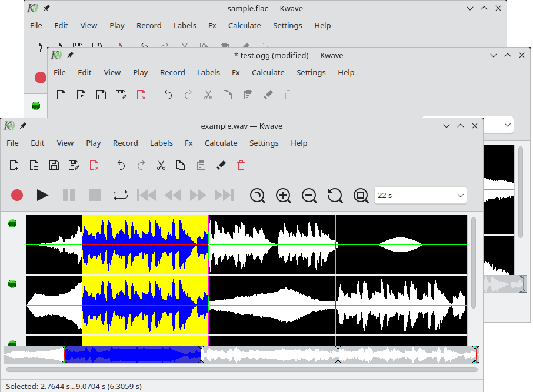Screen dimensions: 533x392
Task: Open Labels menu in example.wav window
Action: click(161, 143)
